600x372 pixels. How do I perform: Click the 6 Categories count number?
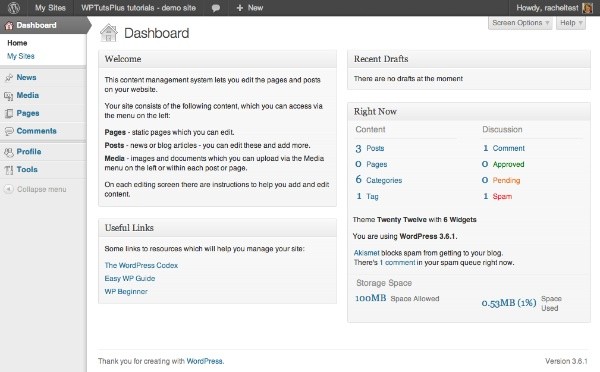[x=358, y=179]
